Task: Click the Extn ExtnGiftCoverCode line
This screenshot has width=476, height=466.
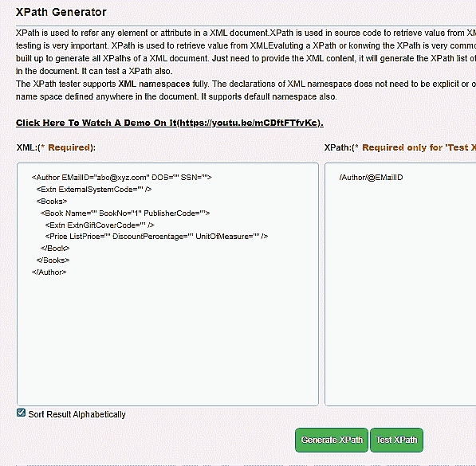Action: tap(100, 225)
